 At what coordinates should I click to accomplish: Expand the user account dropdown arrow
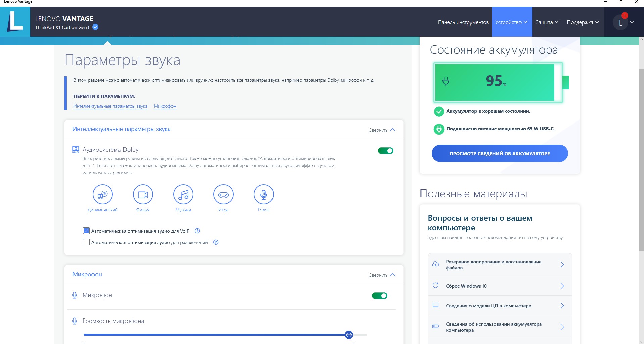632,22
